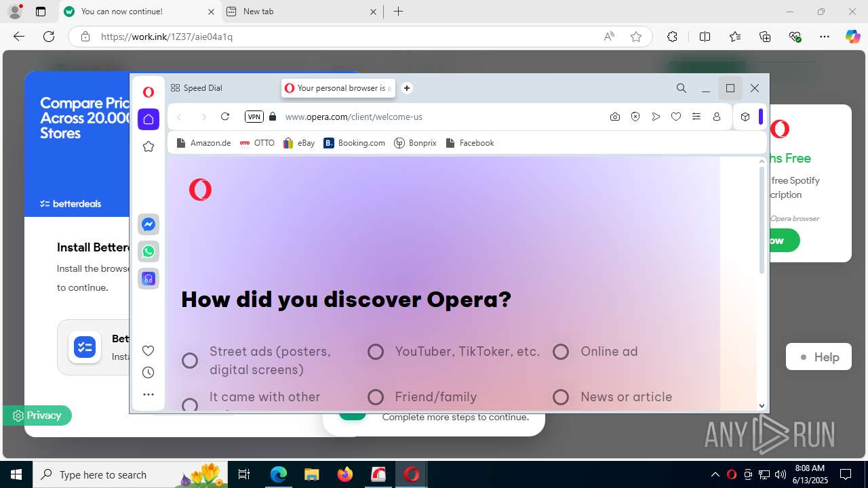This screenshot has width=868, height=488.
Task: Open Pinboards heart icon in Opera sidebar
Action: click(149, 350)
